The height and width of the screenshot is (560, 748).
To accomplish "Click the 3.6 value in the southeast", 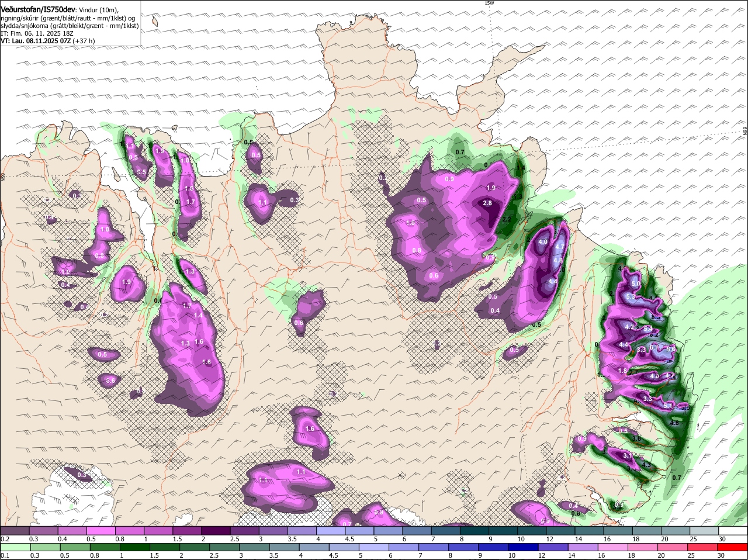I will (x=636, y=438).
